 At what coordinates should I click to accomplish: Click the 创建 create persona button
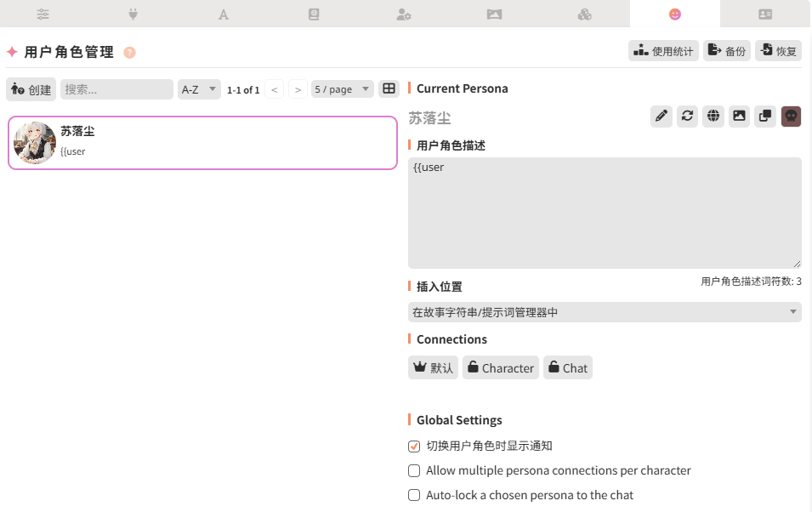31,89
